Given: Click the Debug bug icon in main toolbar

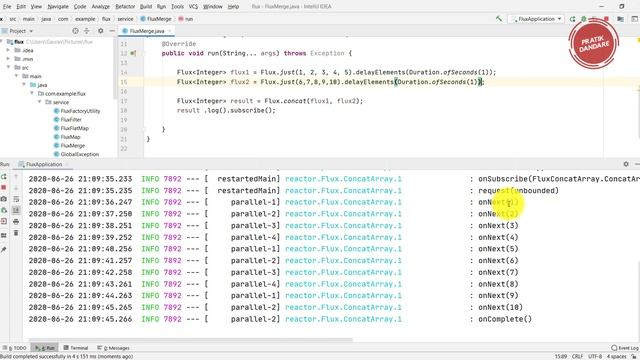Looking at the screenshot, I should click(x=584, y=19).
